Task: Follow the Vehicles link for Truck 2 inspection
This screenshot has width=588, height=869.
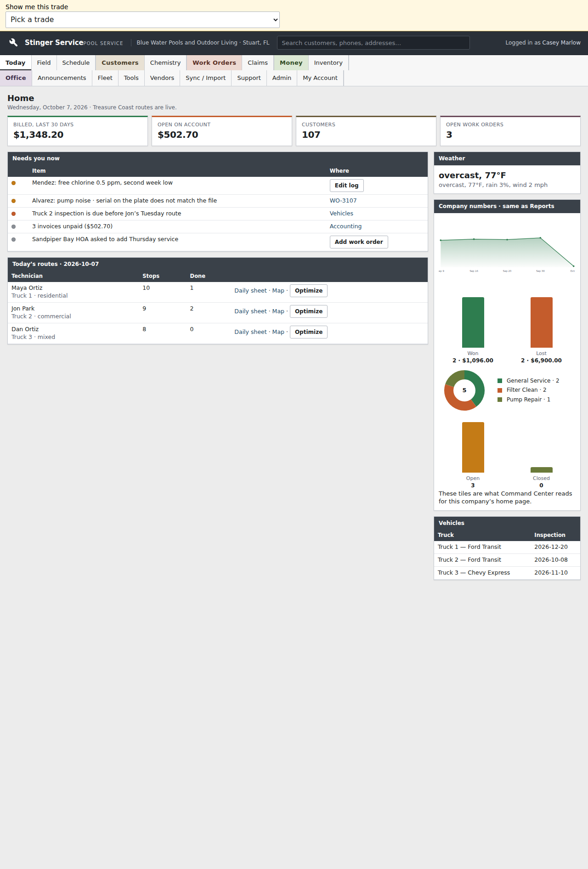Action: click(341, 214)
